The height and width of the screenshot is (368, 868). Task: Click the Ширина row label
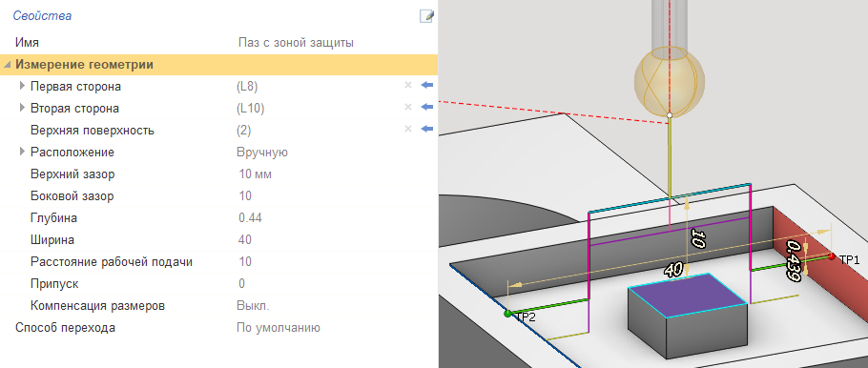(52, 239)
